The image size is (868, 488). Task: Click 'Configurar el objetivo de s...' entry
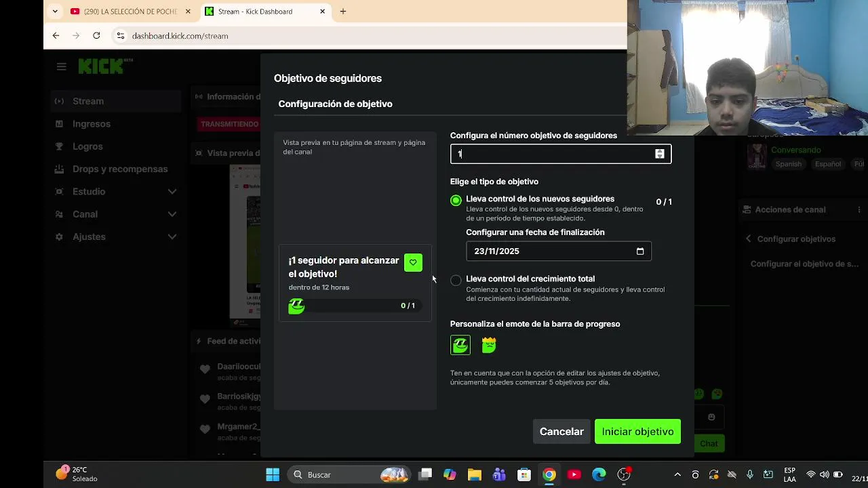(x=804, y=264)
